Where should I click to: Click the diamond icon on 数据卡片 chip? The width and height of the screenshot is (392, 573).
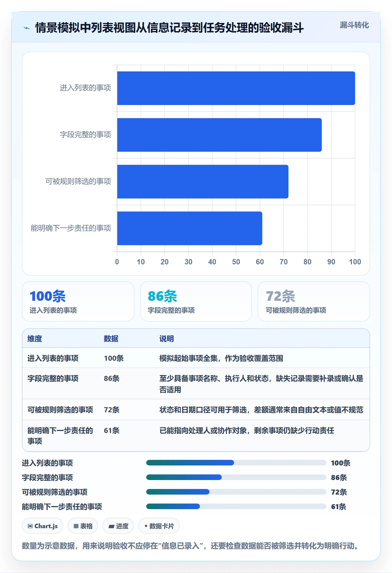click(x=146, y=526)
